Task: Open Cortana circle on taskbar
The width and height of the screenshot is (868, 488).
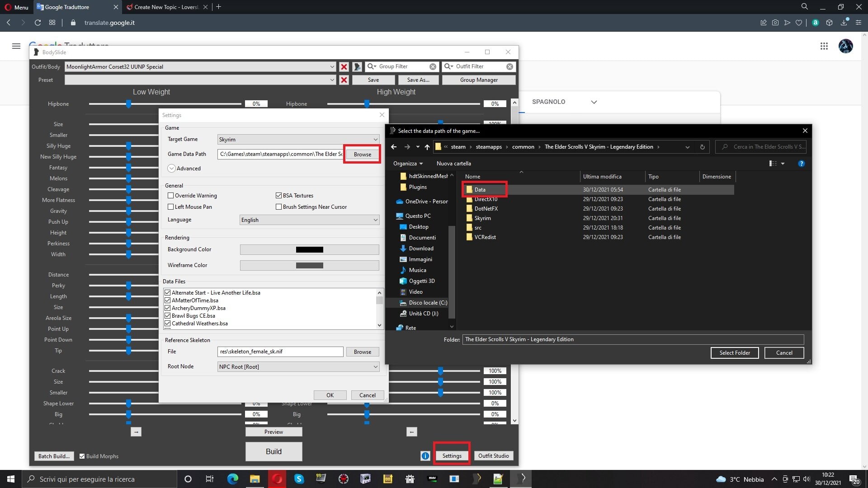Action: click(x=188, y=479)
